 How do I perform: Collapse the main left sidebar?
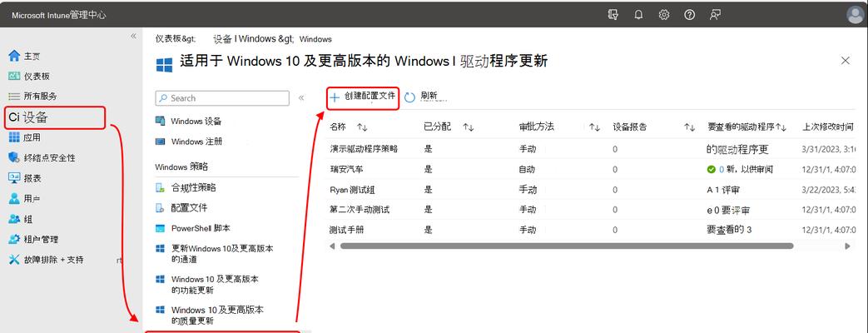click(133, 36)
